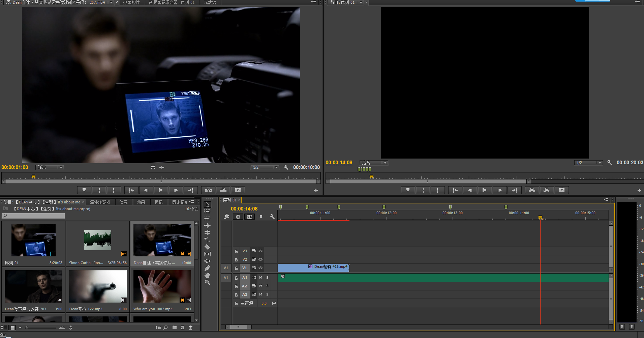Switch to the 媒体浏览器 tab
The height and width of the screenshot is (338, 644).
coord(100,202)
